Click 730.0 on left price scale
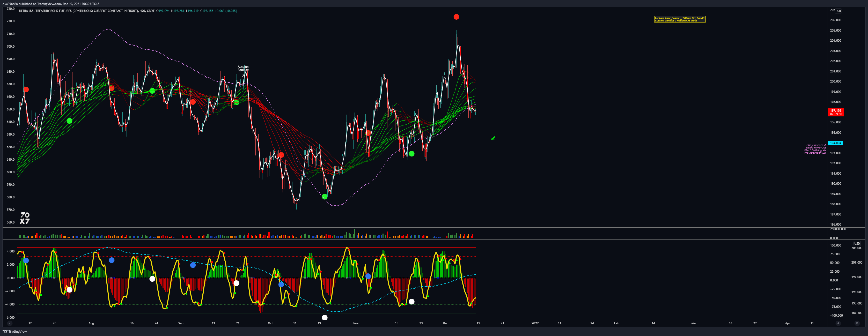 pos(11,9)
